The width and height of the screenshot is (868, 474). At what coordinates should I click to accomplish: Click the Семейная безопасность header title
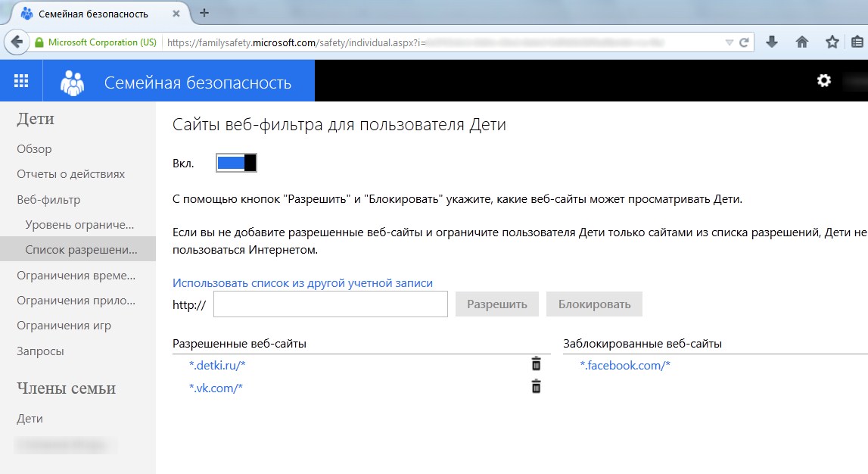pos(198,83)
